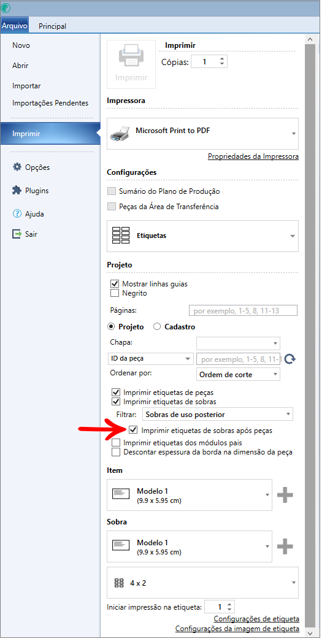Expand the 4 x 2 layout dropdown arrow

tap(293, 583)
